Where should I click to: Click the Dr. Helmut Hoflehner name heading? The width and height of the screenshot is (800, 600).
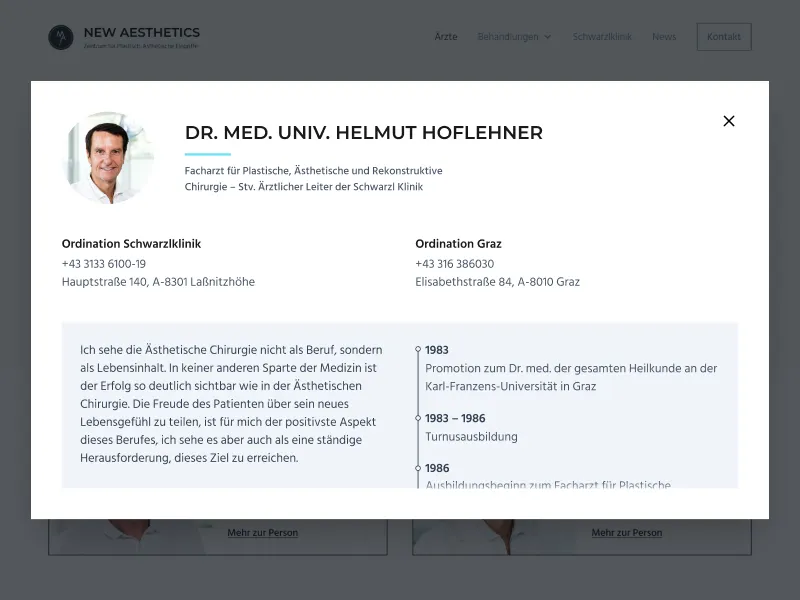pos(364,133)
